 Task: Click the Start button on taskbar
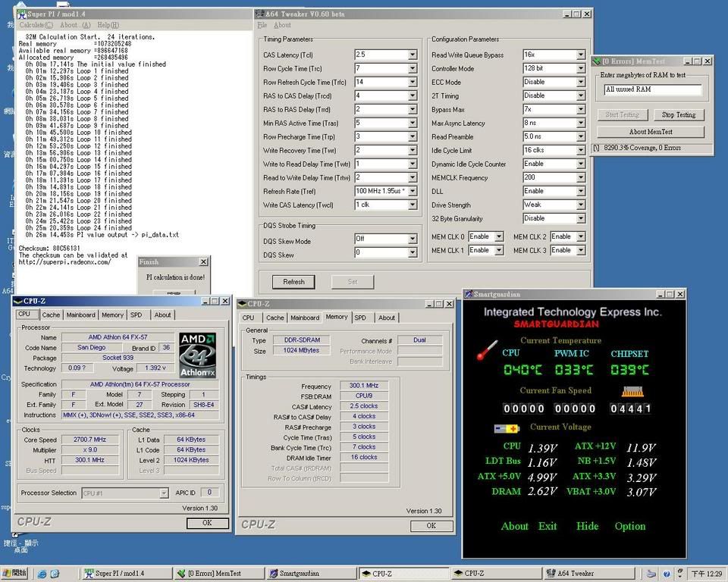[14, 573]
